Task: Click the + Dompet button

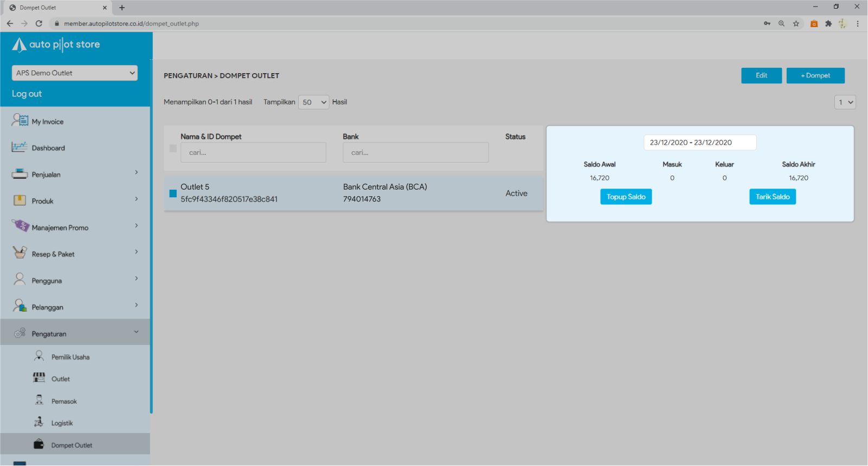Action: point(815,76)
